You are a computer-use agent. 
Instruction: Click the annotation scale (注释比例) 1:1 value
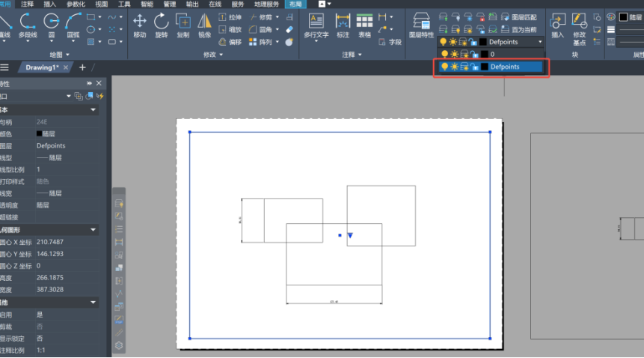(41, 351)
